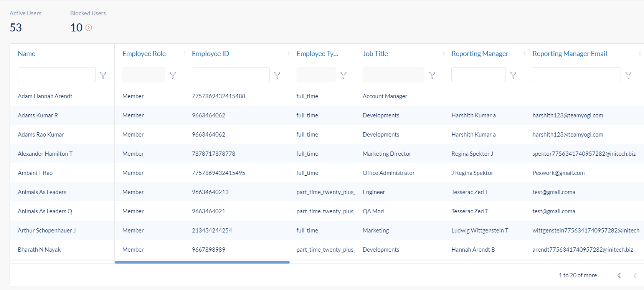Focus the Reporting Manager filter text box
This screenshot has width=644, height=290.
[x=478, y=74]
